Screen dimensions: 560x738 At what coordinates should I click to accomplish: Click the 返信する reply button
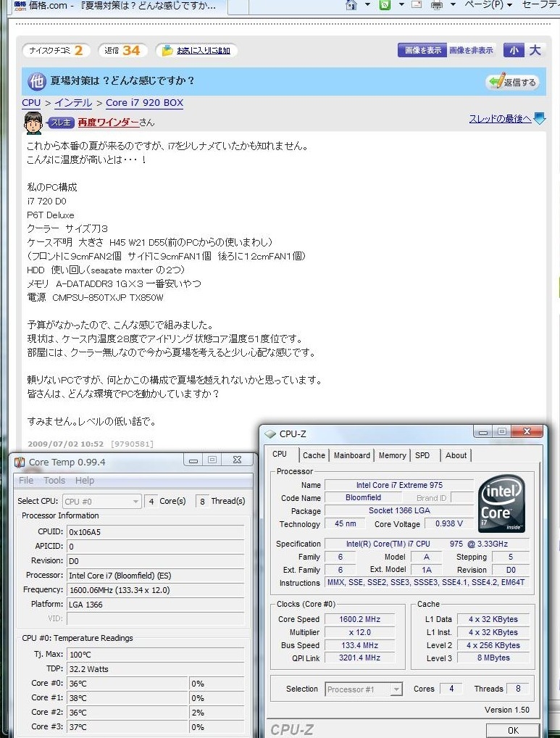(512, 82)
